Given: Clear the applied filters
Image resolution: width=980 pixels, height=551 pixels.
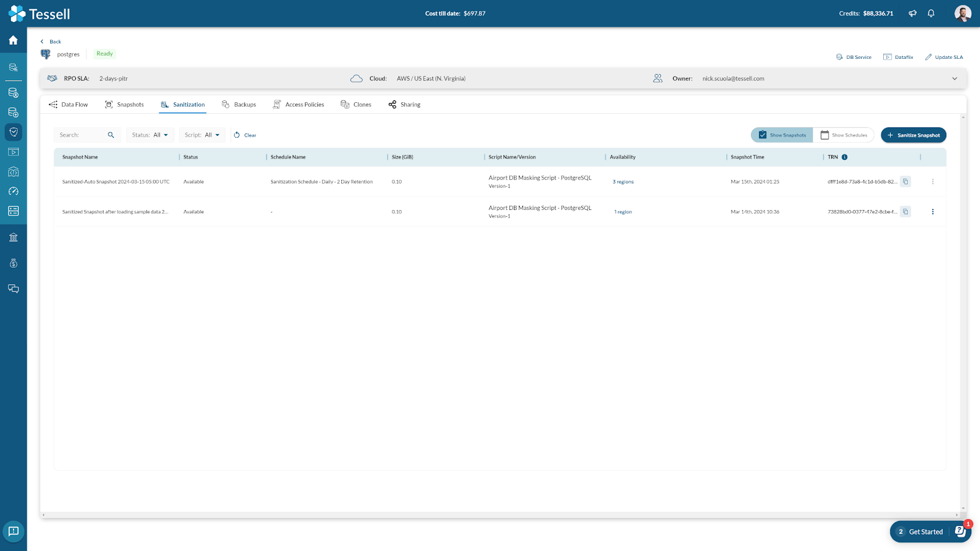Looking at the screenshot, I should pyautogui.click(x=245, y=135).
